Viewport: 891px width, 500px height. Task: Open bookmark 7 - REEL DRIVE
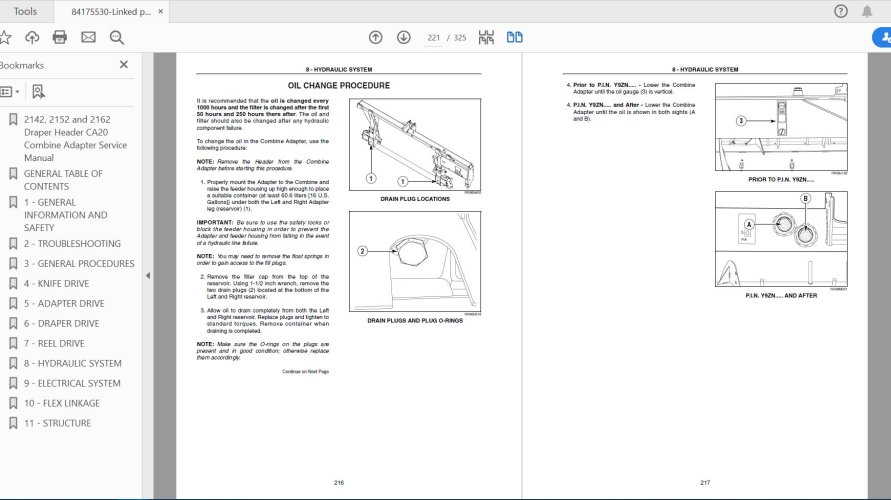pos(54,343)
